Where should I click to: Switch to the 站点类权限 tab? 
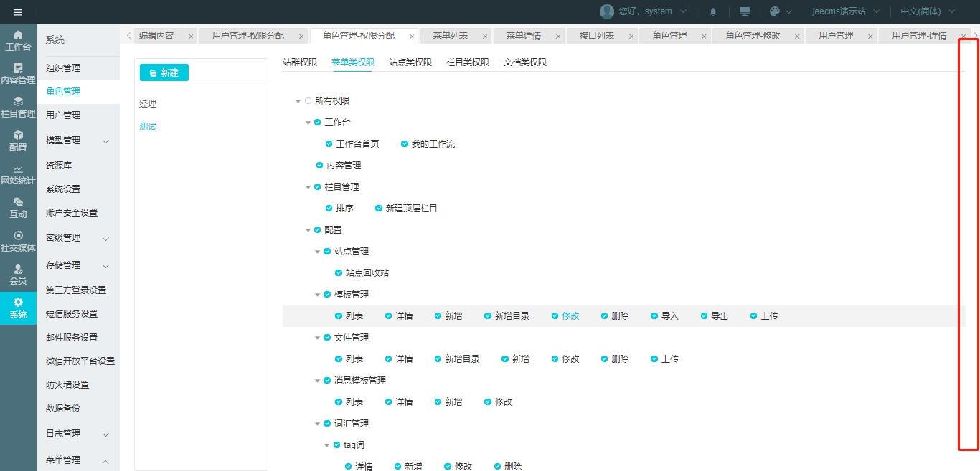click(410, 62)
